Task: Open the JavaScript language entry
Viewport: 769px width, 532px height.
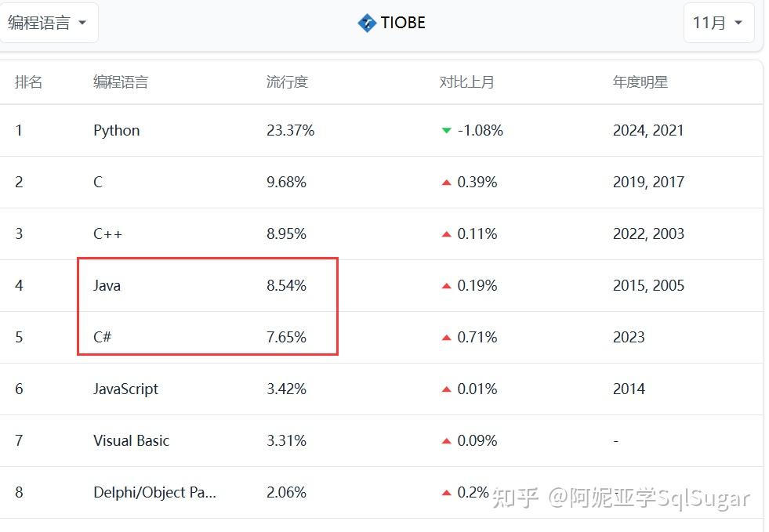Action: (125, 389)
